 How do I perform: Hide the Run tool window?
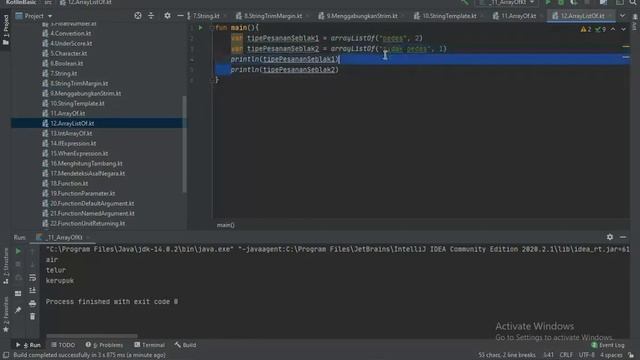(x=623, y=237)
